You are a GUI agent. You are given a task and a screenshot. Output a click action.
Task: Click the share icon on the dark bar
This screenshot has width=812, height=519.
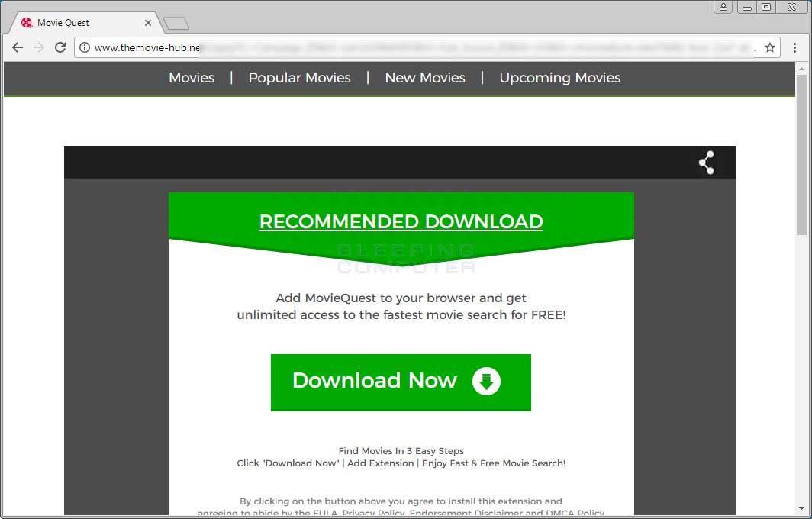[707, 163]
